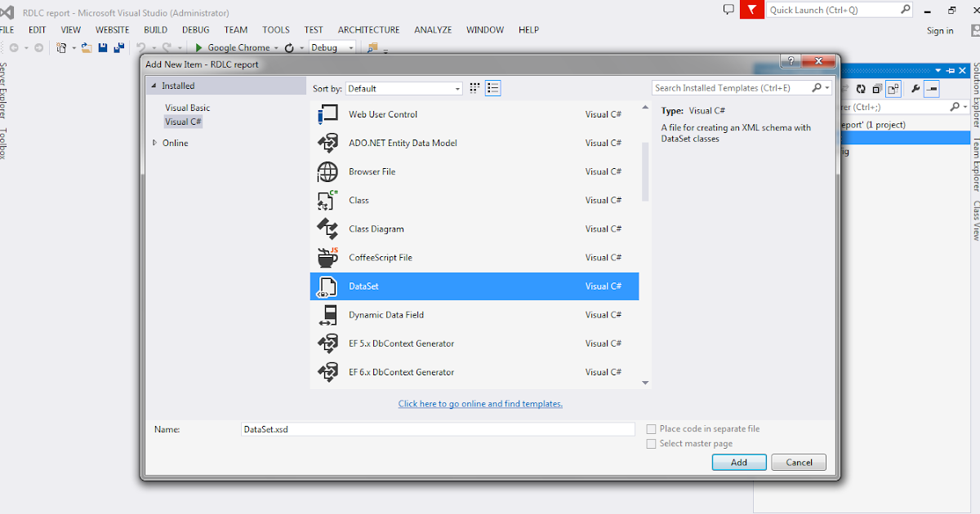This screenshot has height=514, width=980.
Task: Open the Search Installed Templates options dropdown
Action: coord(827,88)
